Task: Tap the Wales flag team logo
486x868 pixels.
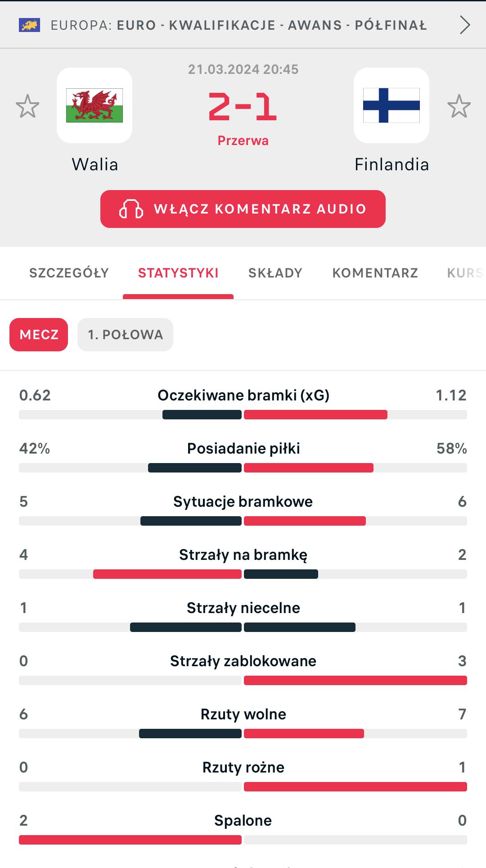Action: (94, 105)
